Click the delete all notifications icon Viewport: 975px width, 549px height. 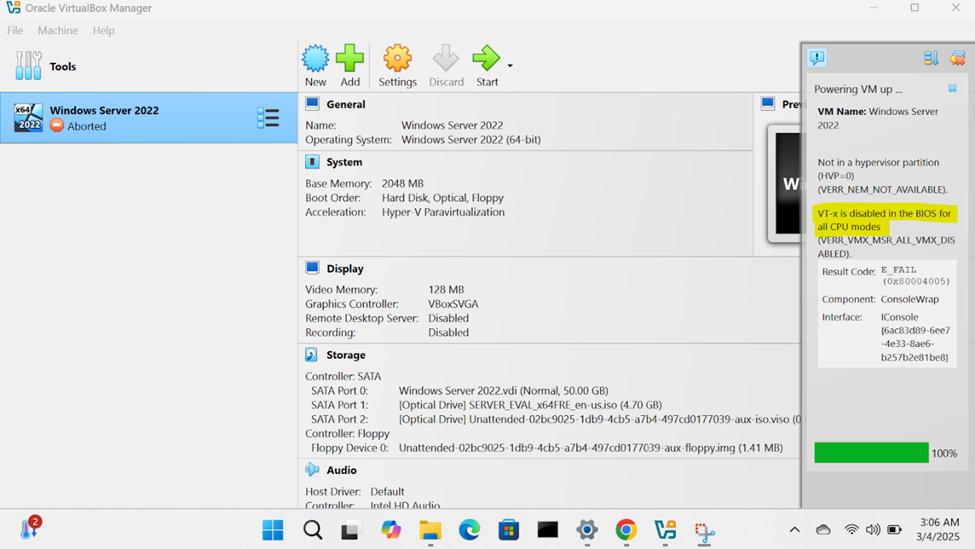coord(958,58)
